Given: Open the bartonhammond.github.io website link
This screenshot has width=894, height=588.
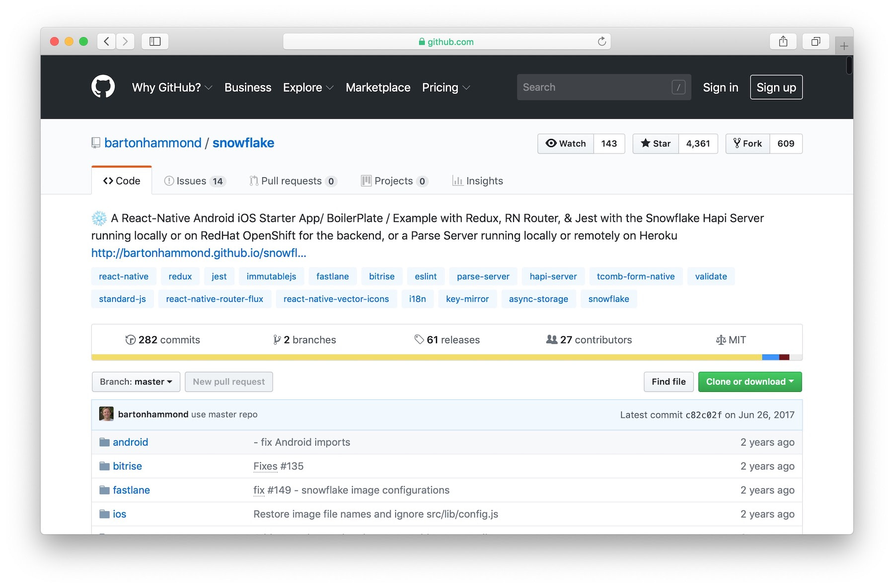Looking at the screenshot, I should click(199, 253).
